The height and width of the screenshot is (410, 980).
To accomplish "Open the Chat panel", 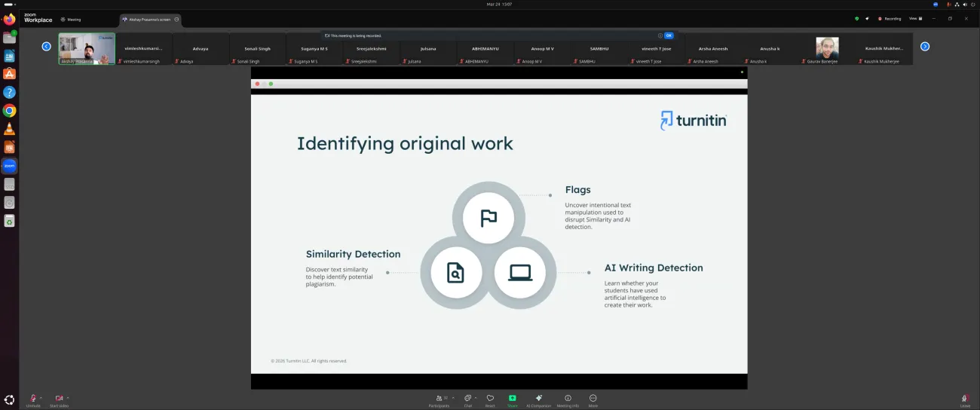I will point(467,399).
